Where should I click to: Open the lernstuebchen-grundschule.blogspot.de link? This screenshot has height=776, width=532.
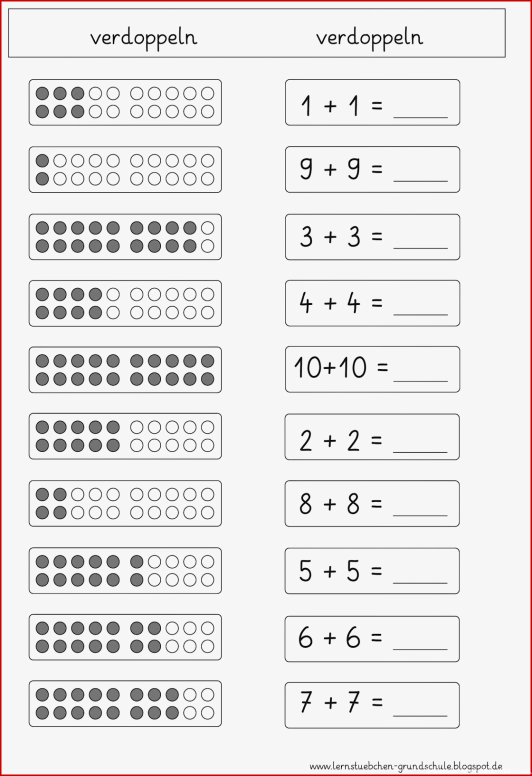click(406, 766)
